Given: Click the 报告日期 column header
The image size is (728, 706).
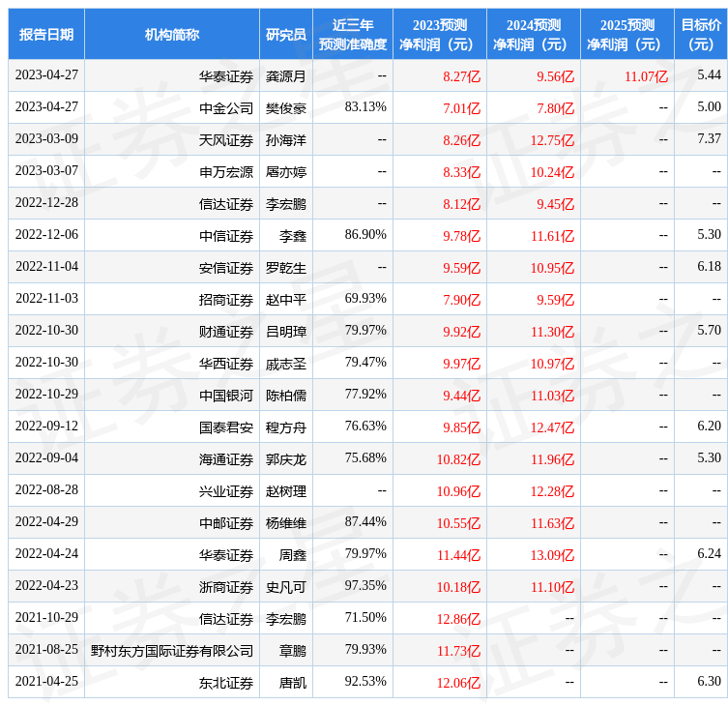Looking at the screenshot, I should tap(46, 35).
